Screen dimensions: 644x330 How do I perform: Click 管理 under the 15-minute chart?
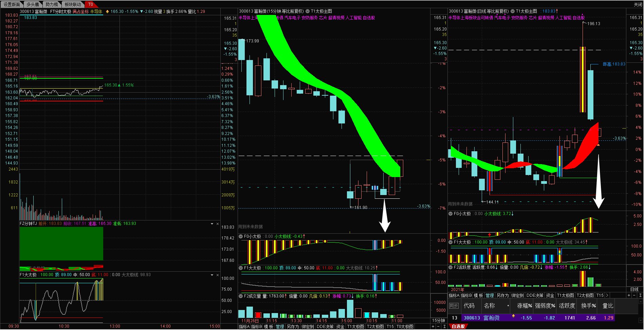280,327
